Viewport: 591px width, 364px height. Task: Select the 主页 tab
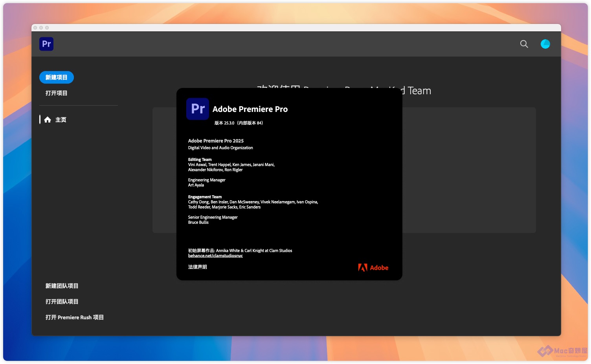click(61, 120)
